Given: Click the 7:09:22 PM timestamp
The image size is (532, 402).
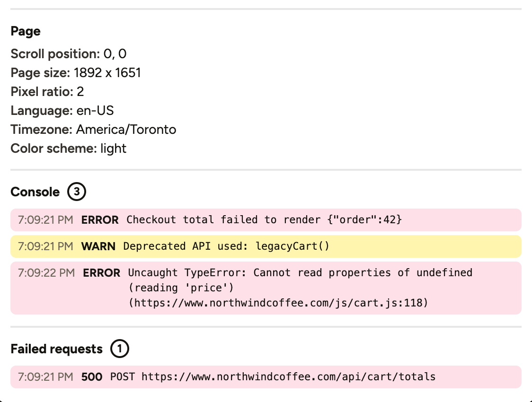Looking at the screenshot, I should pyautogui.click(x=46, y=273).
